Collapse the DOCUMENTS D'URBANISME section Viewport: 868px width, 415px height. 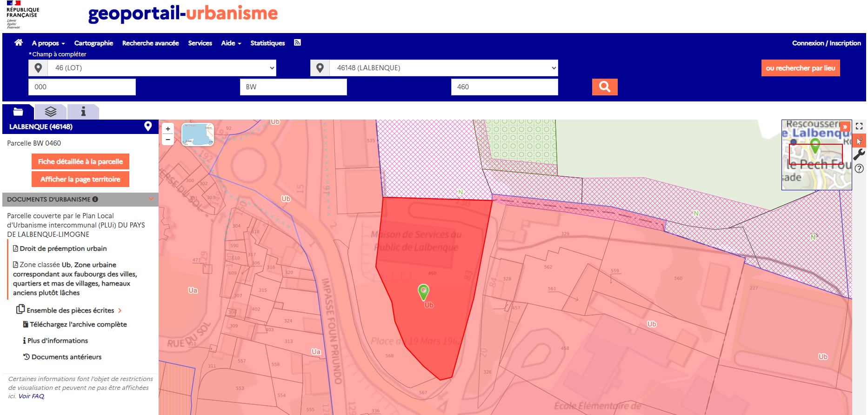[x=151, y=199]
